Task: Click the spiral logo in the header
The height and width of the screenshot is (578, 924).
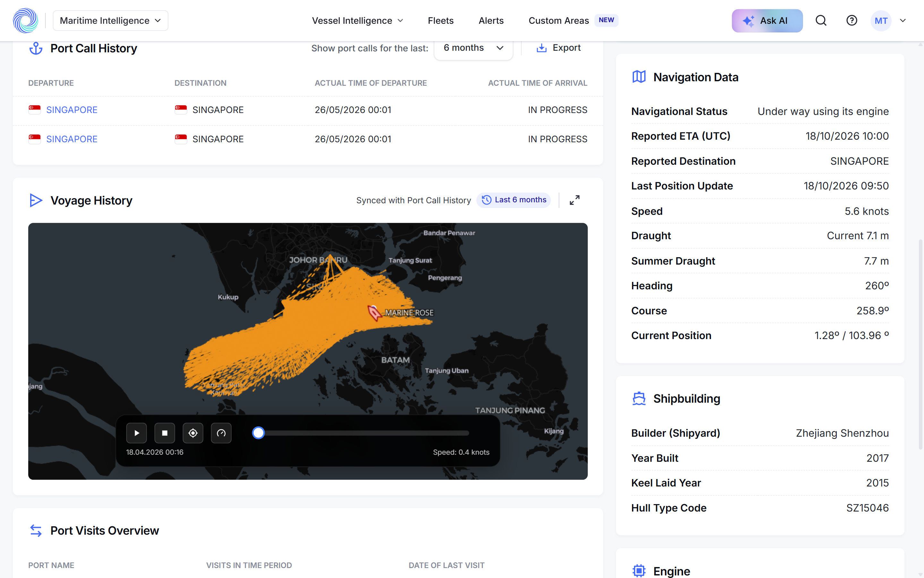Action: click(26, 21)
